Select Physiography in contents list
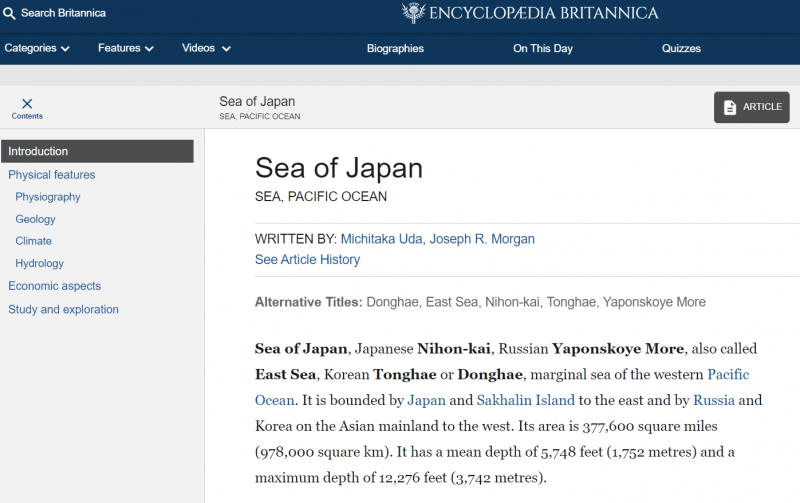This screenshot has height=503, width=800. (x=48, y=197)
